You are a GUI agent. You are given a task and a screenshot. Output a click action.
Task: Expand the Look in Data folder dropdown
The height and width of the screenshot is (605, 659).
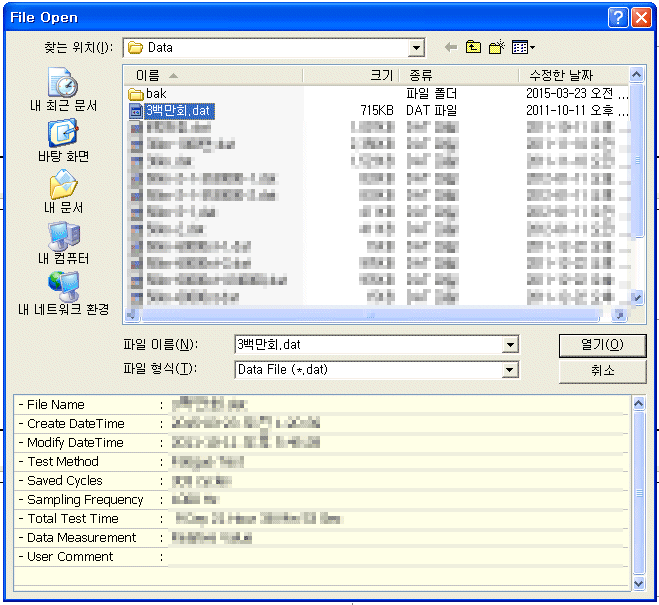click(x=416, y=48)
